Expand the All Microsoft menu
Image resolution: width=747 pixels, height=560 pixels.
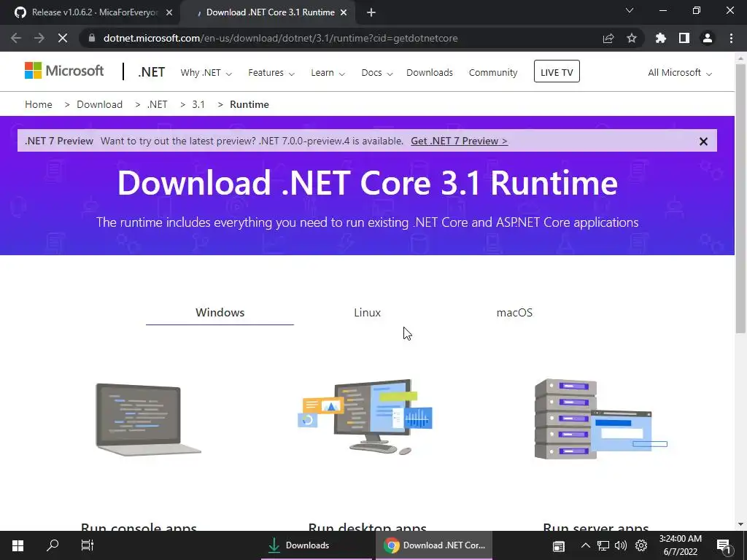(680, 73)
